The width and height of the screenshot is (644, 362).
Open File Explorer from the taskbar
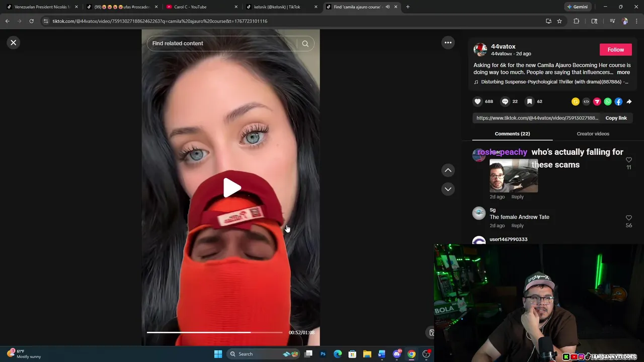[x=367, y=354]
